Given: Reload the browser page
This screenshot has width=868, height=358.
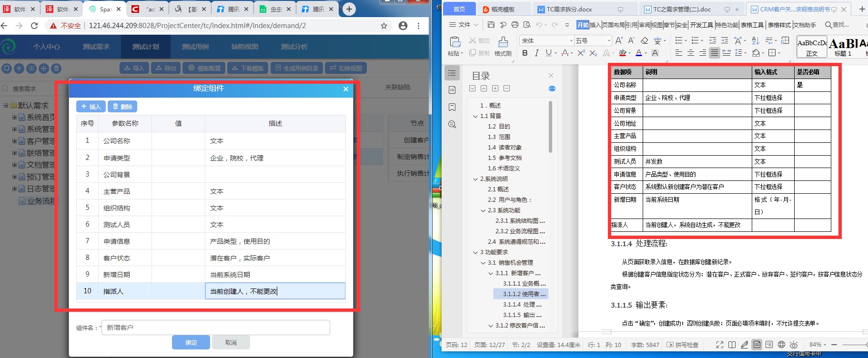Looking at the screenshot, I should 34,26.
